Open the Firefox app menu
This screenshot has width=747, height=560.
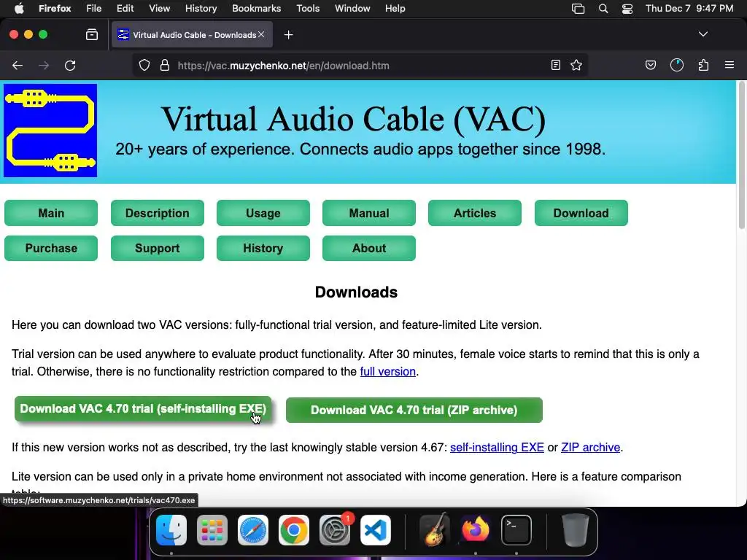(55, 9)
